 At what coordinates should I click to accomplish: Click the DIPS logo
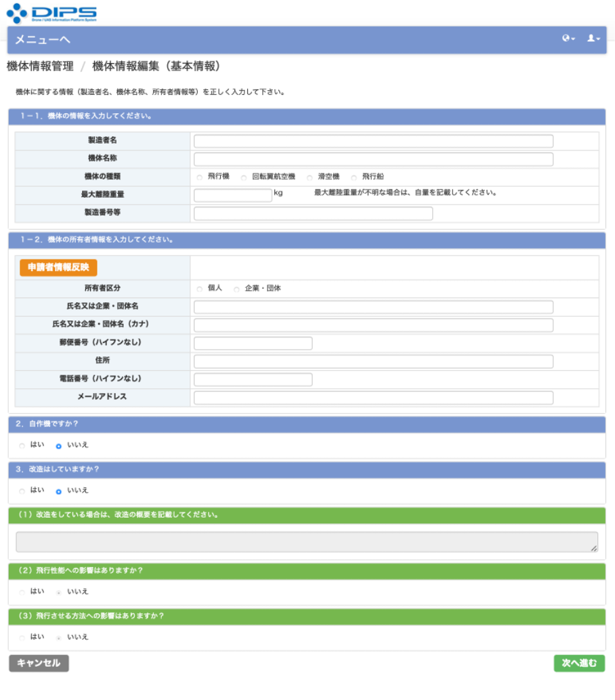51,12
